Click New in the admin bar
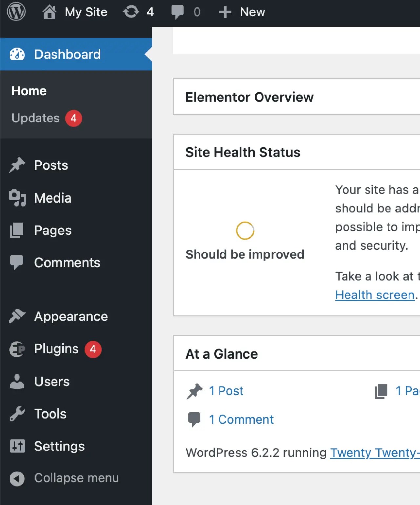 click(x=253, y=12)
